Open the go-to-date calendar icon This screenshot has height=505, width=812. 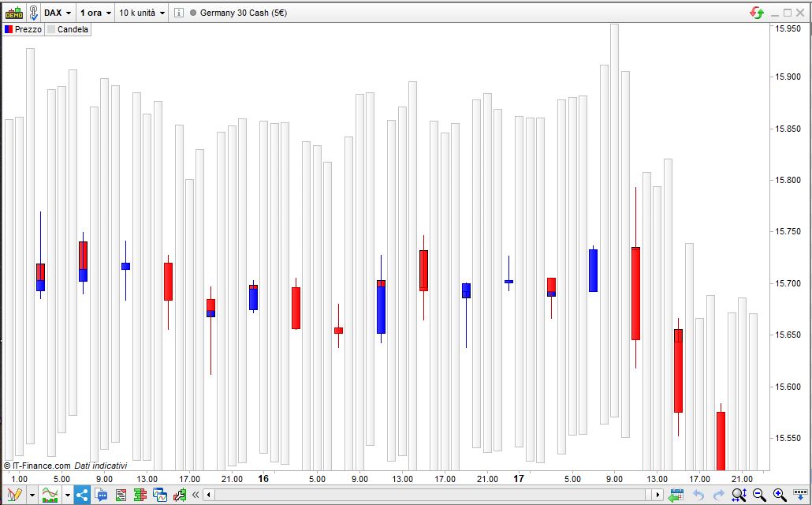point(676,496)
